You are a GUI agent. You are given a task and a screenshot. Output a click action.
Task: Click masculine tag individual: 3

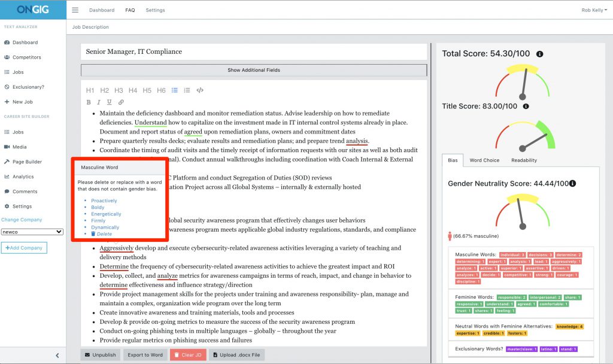[512, 254]
